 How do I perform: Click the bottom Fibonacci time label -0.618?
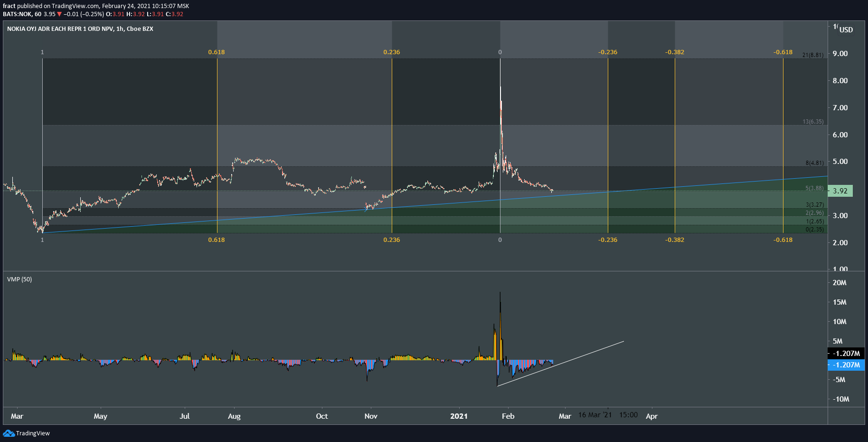783,240
